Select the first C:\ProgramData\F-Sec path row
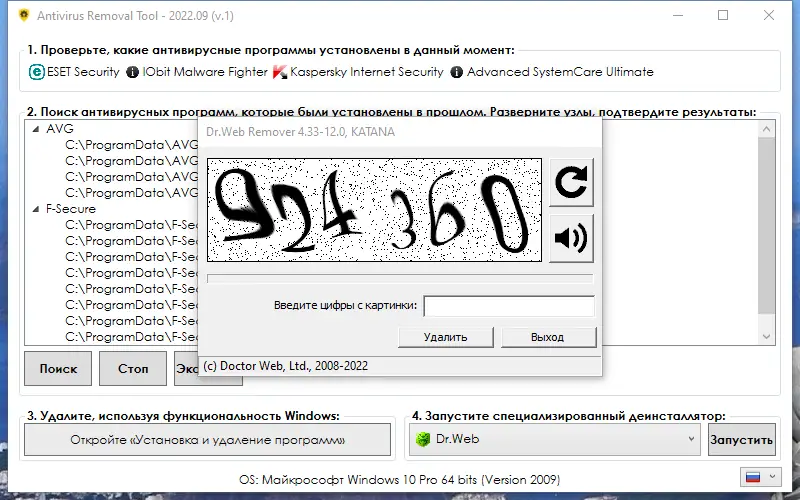Image resolution: width=800 pixels, height=500 pixels. click(x=131, y=225)
